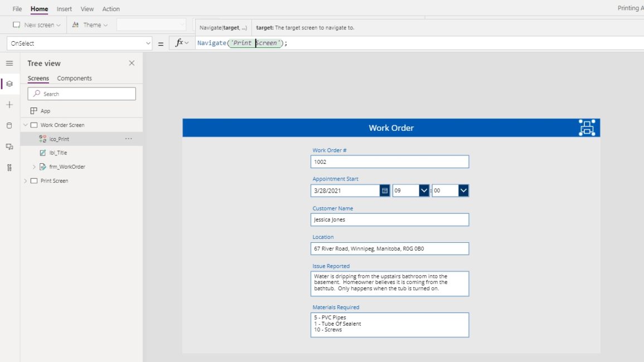Open the Insert menu tab
644x362 pixels.
(64, 9)
